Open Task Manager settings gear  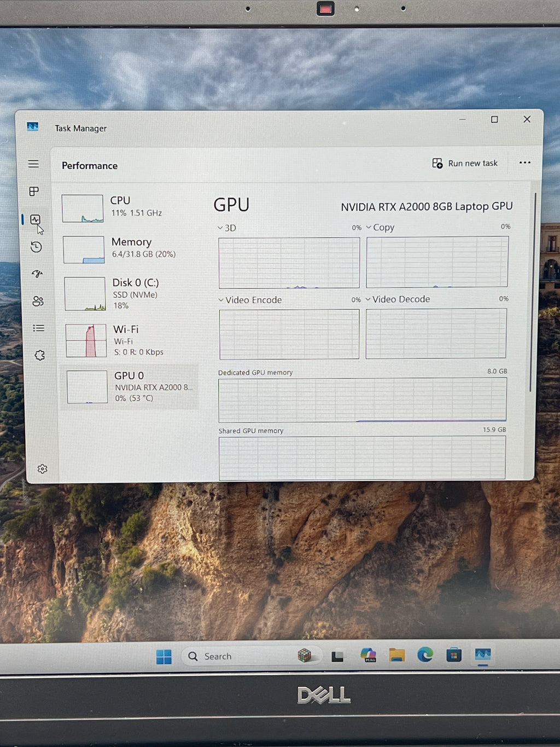click(42, 469)
